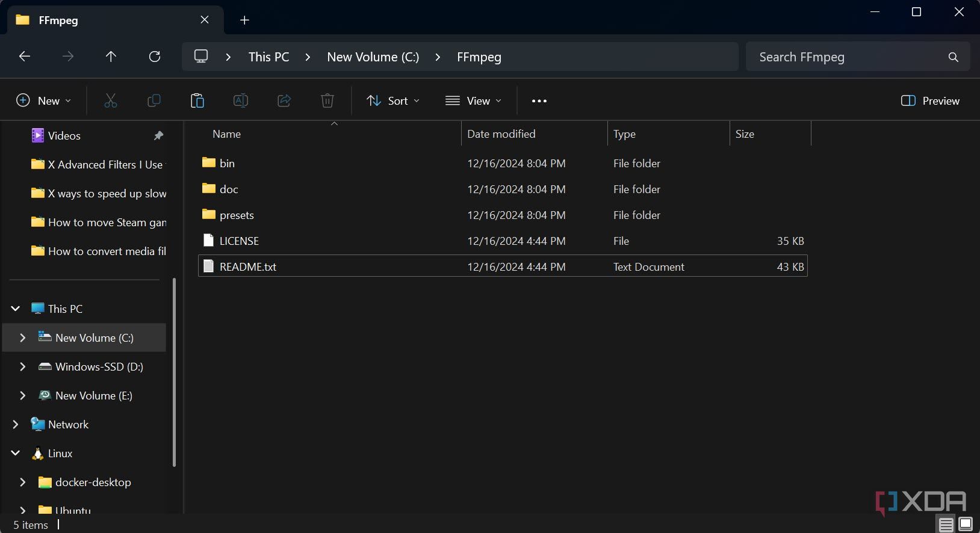Select the README.txt file icon
The height and width of the screenshot is (533, 980).
tap(208, 266)
